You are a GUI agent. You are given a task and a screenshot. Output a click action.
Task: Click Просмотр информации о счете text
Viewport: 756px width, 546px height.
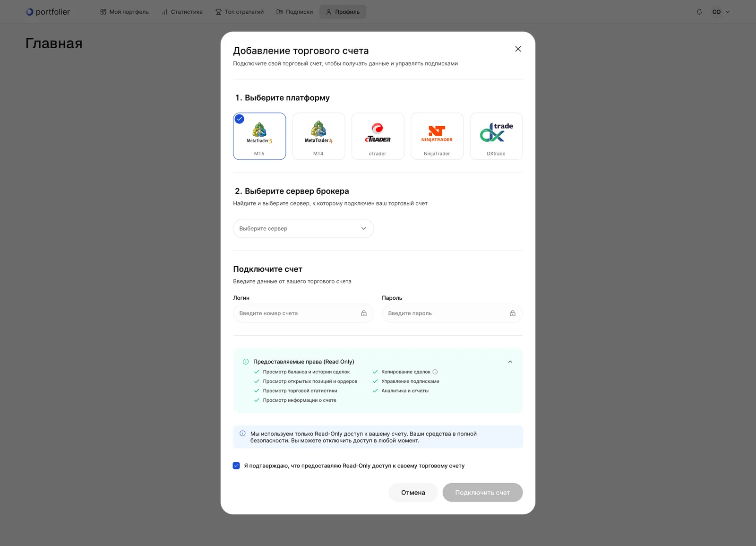300,400
